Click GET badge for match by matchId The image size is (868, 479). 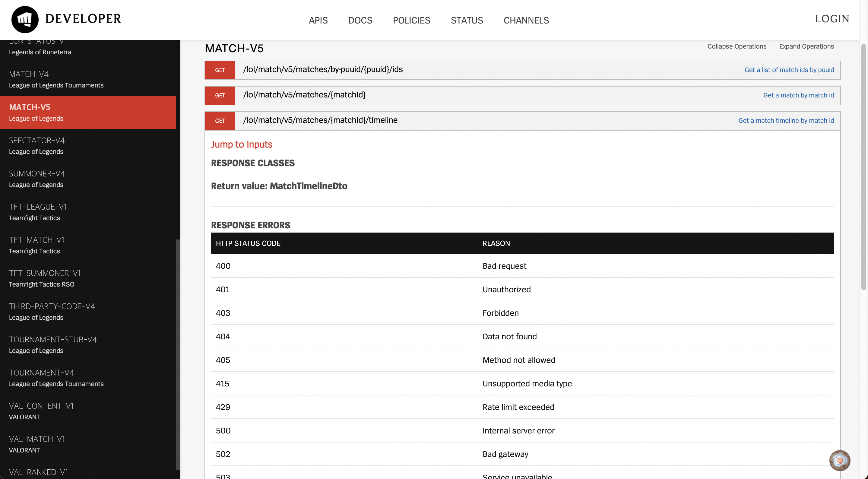click(x=220, y=95)
